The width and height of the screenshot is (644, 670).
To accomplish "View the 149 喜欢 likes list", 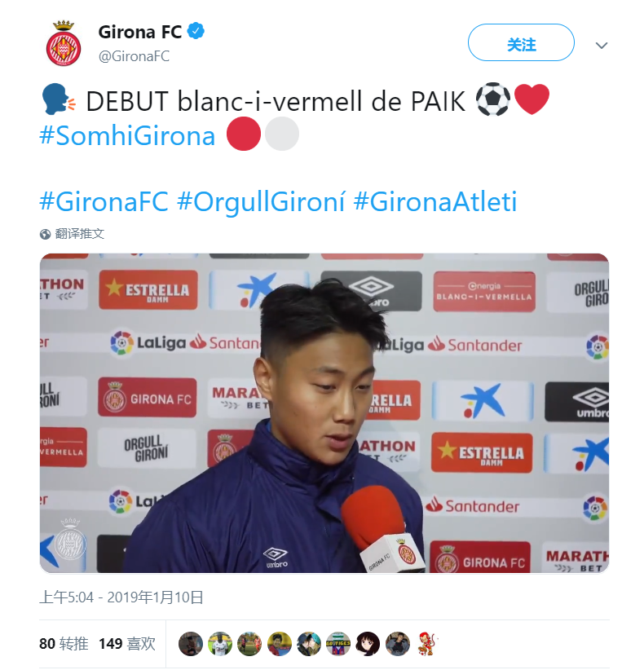I will [127, 643].
